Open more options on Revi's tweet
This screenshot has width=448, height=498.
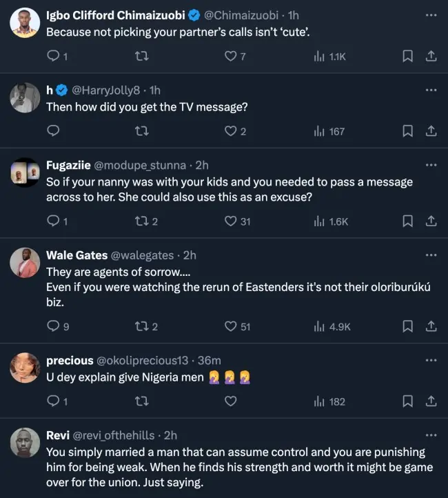point(431,435)
